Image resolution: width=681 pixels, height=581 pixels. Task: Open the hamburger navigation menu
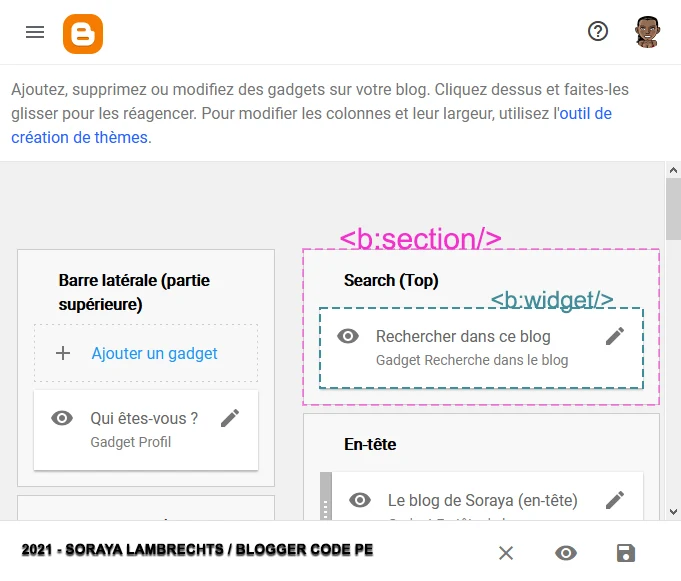tap(35, 32)
